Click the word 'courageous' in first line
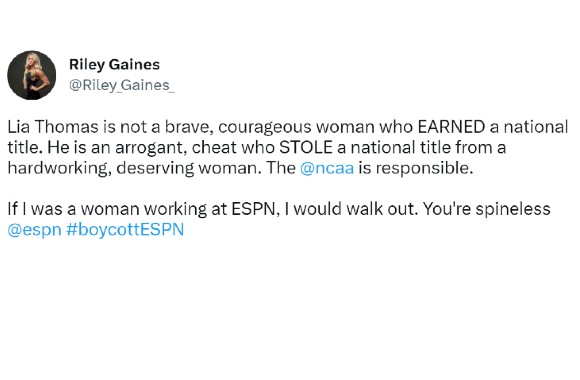 265,128
